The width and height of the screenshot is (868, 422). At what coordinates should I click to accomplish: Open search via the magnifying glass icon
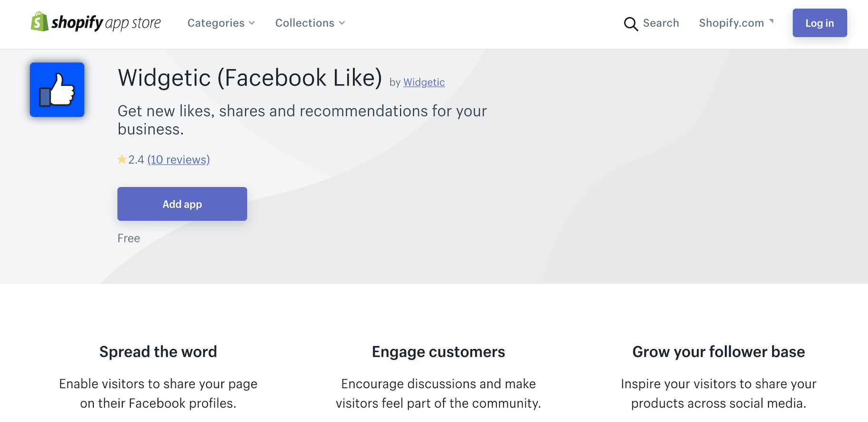pyautogui.click(x=631, y=23)
